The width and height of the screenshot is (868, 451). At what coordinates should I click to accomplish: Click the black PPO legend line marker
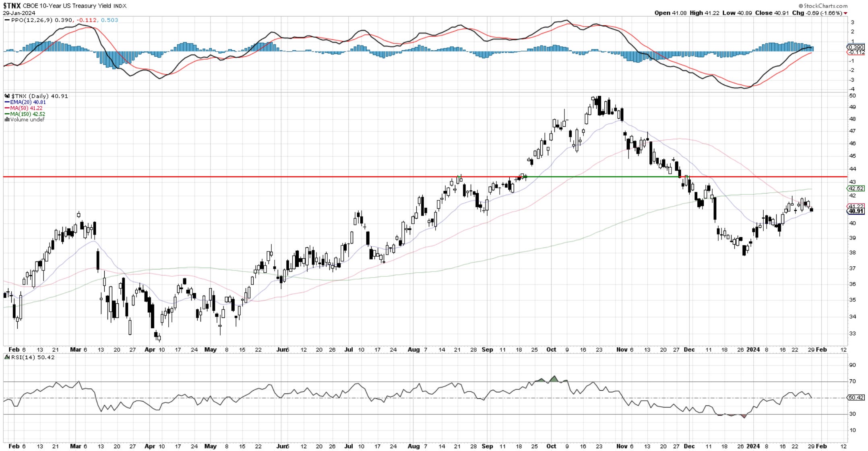click(7, 20)
